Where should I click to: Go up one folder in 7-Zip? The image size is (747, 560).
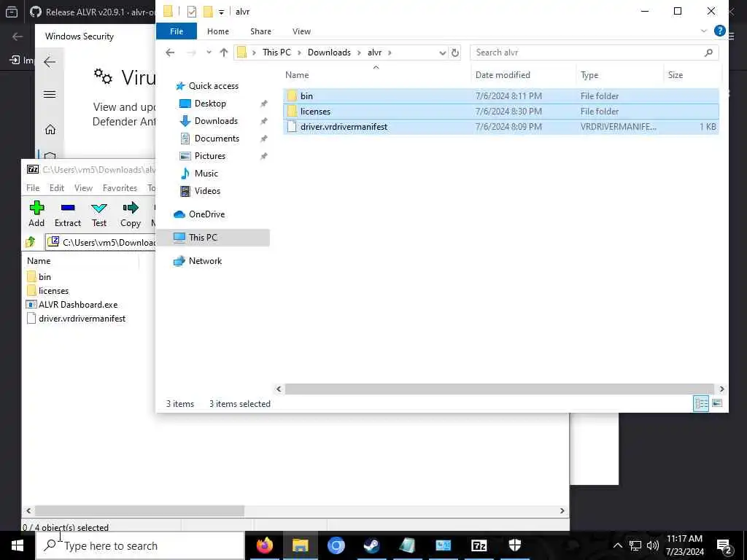[x=31, y=242]
